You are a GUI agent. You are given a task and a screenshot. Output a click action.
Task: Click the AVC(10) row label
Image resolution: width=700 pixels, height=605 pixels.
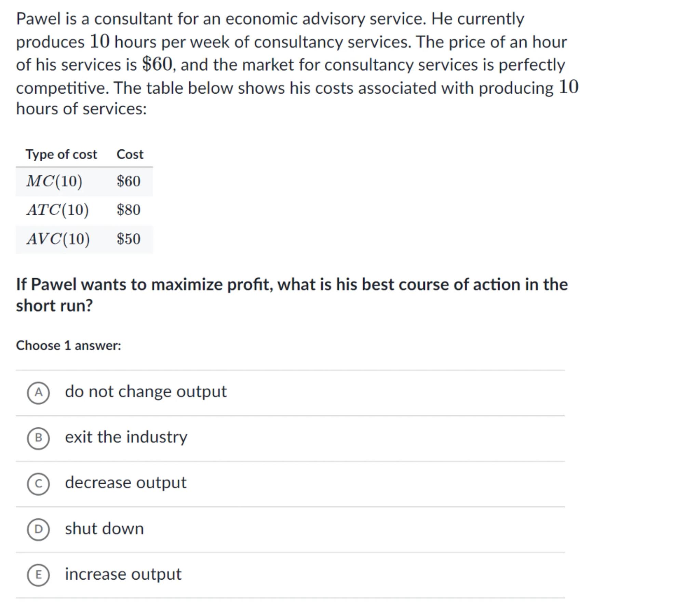tap(58, 239)
